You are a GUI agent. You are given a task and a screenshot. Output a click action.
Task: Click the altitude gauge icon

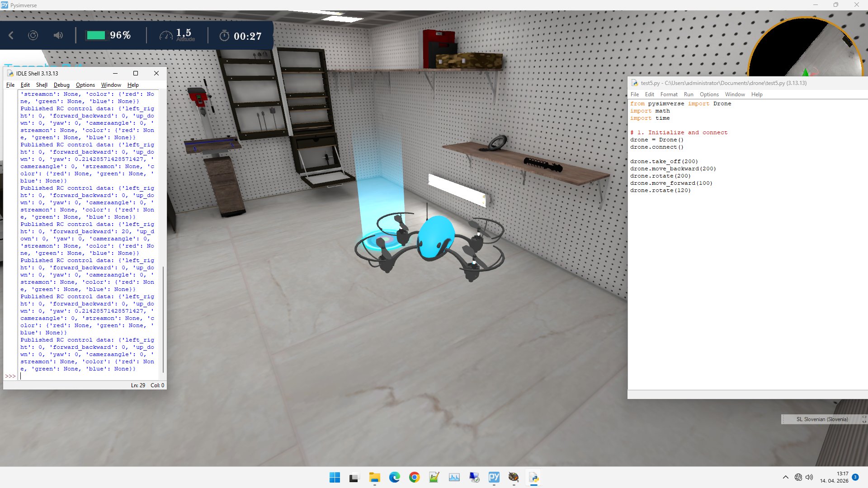(166, 35)
